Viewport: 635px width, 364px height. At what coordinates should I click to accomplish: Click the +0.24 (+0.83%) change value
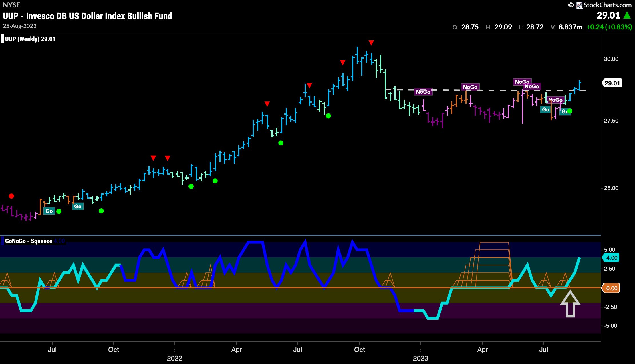(609, 27)
